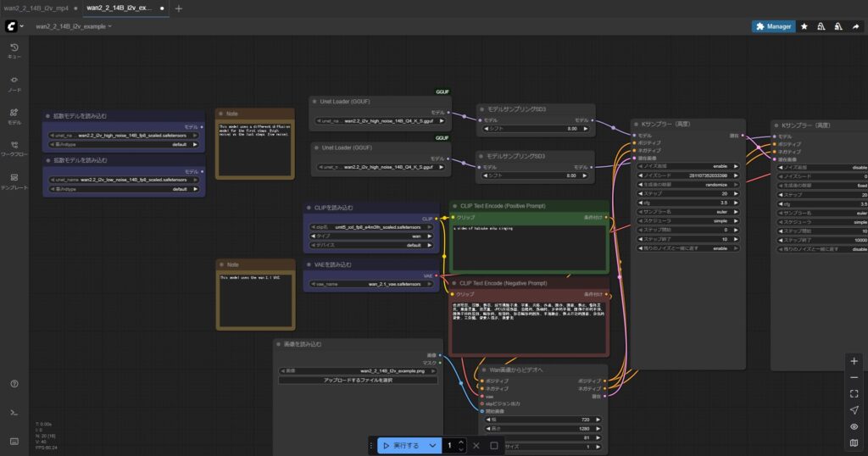The width and height of the screenshot is (868, 456).
Task: Increase batch count stepper up arrow
Action: 460,442
